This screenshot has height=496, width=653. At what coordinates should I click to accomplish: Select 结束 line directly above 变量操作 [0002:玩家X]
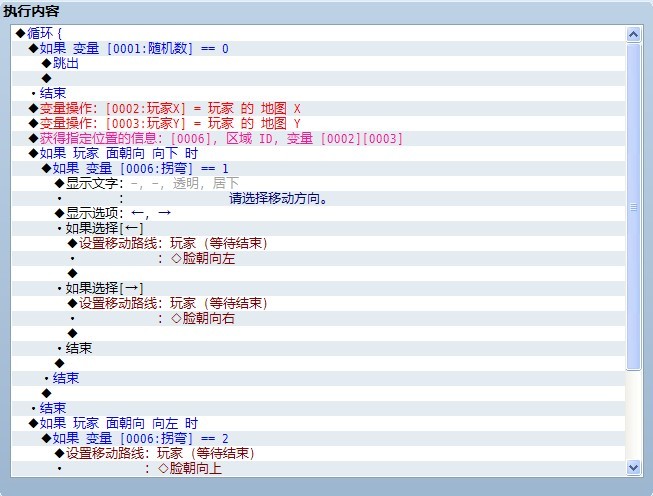click(319, 93)
